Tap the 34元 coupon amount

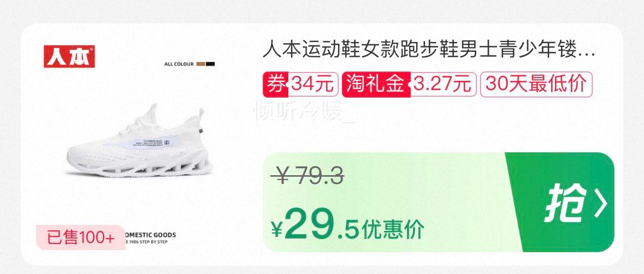(312, 85)
